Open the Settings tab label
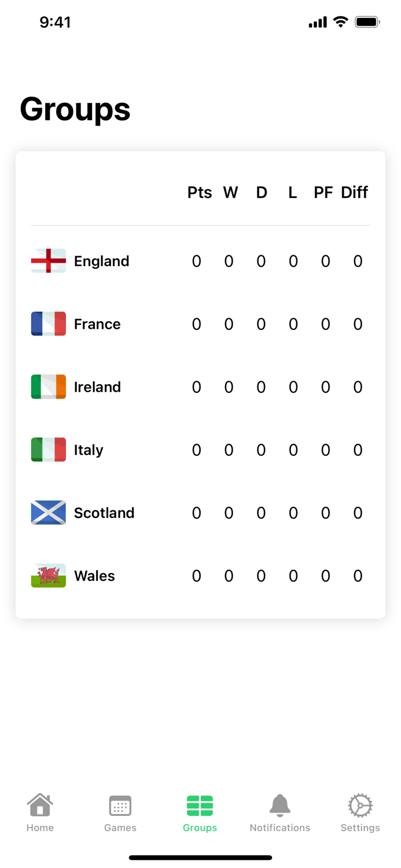 coord(359,827)
